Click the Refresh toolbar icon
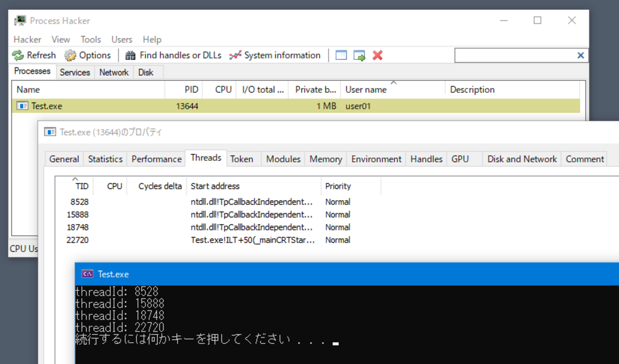The height and width of the screenshot is (364, 619). (18, 56)
